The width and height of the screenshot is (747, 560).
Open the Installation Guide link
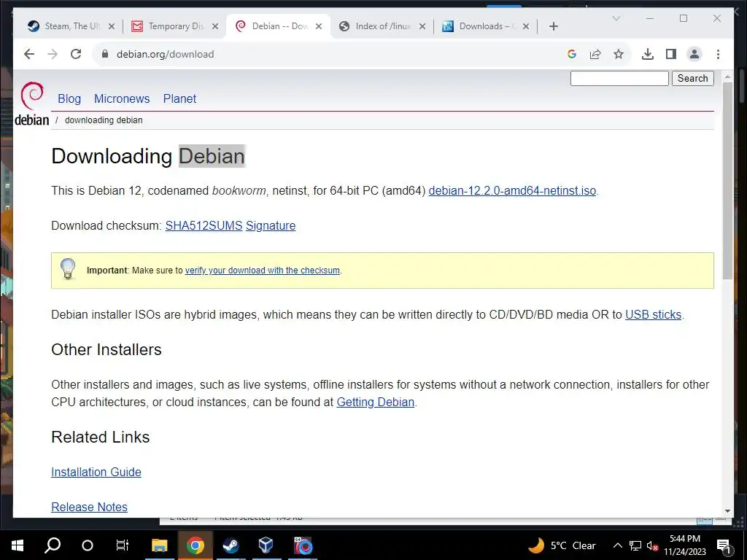click(96, 472)
